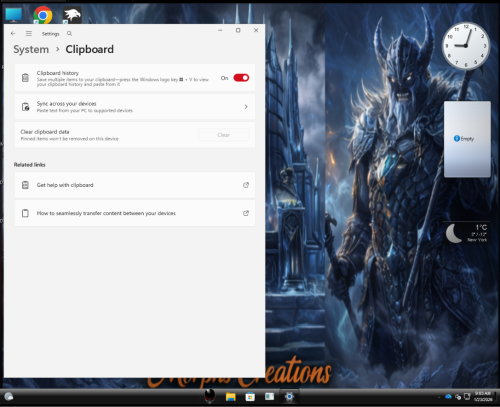Click the Settings search magnifier icon

click(69, 33)
